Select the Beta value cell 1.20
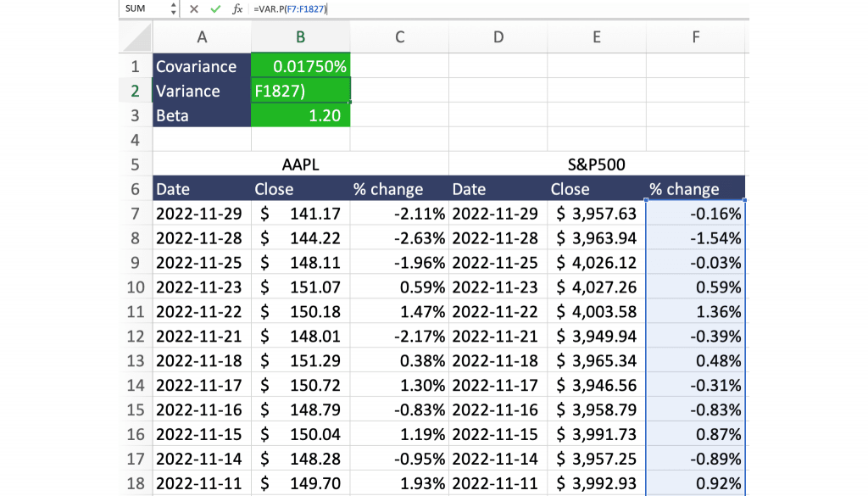The height and width of the screenshot is (496, 868). 300,115
